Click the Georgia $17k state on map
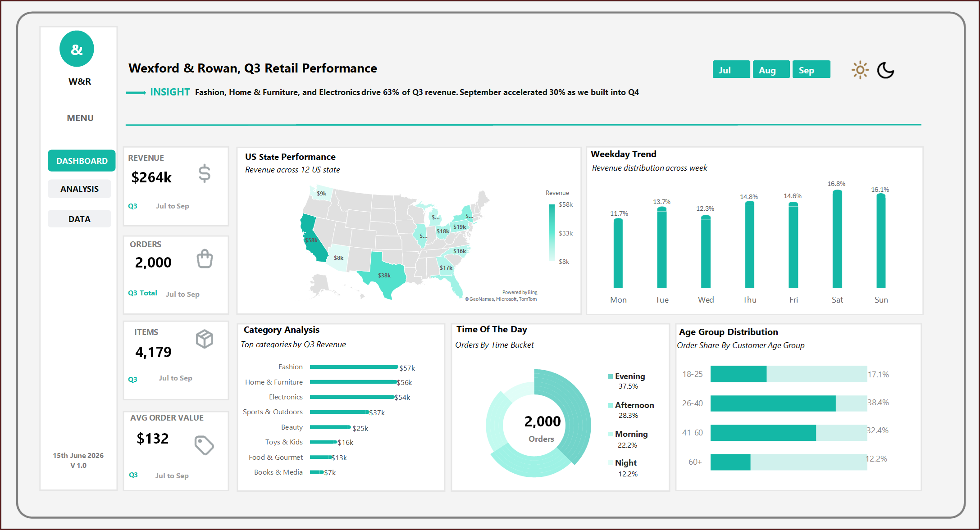This screenshot has width=980, height=530. 446,267
